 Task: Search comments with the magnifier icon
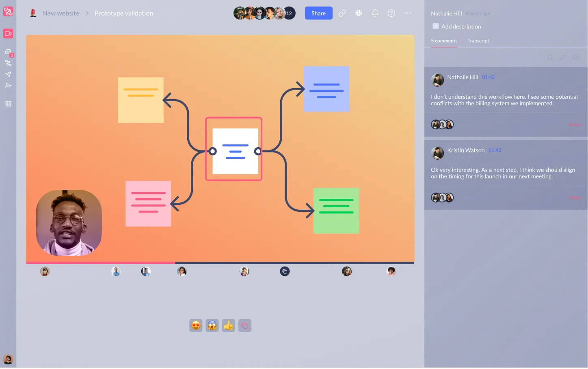pyautogui.click(x=550, y=57)
